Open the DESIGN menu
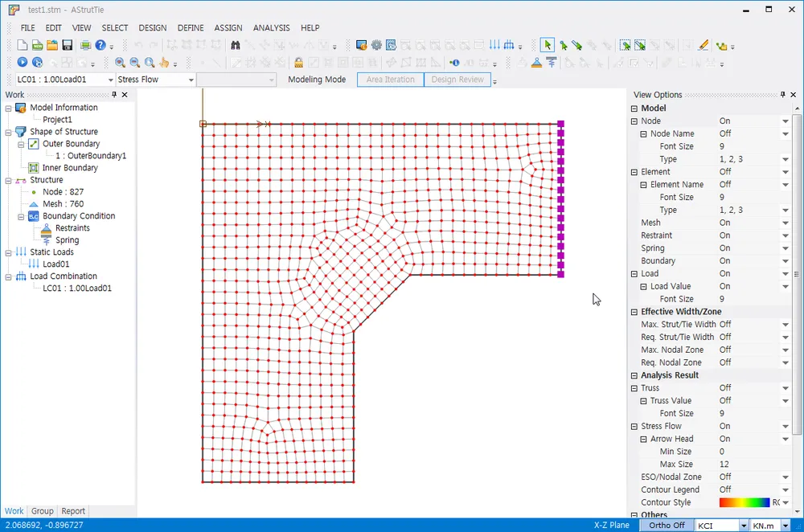The width and height of the screenshot is (804, 532). pos(152,27)
